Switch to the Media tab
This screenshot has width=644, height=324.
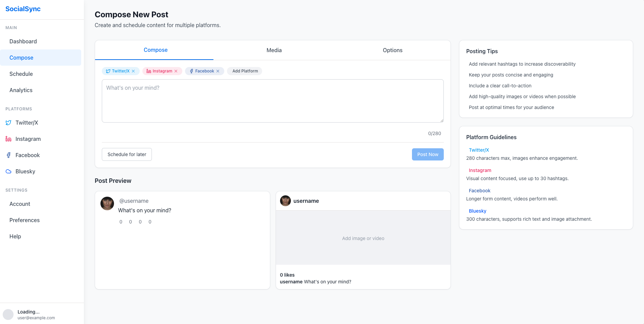click(274, 50)
